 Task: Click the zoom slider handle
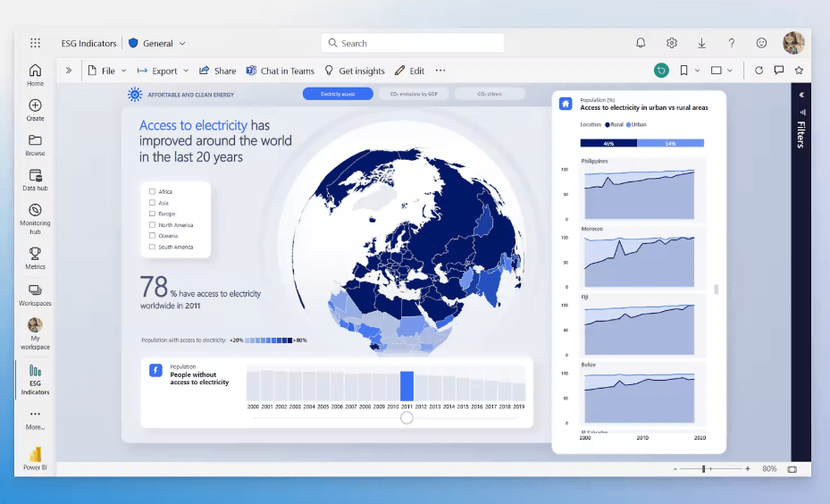click(x=703, y=468)
